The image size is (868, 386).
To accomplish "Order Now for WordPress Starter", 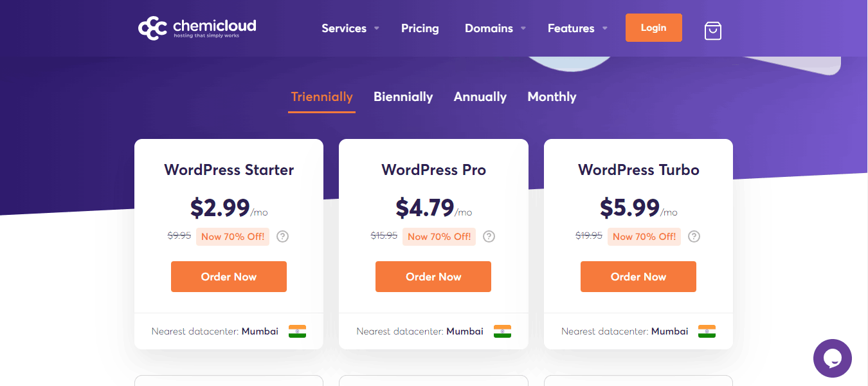I will (x=229, y=277).
